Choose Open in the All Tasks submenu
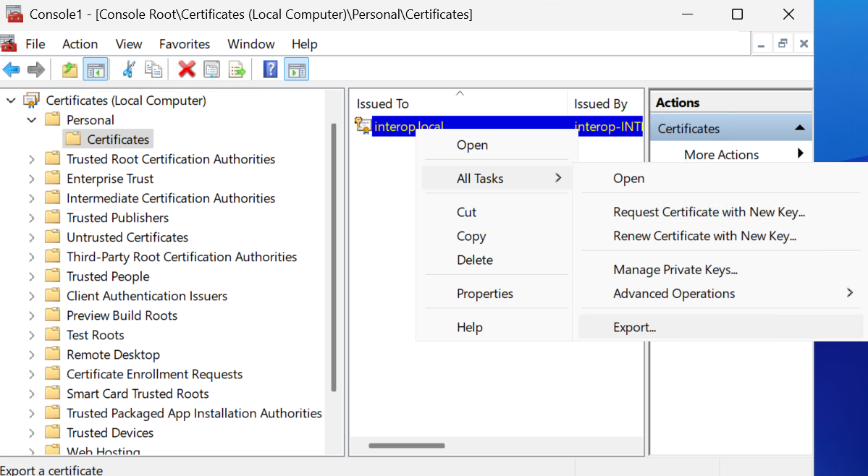Viewport: 868px width, 476px height. [x=720, y=179]
